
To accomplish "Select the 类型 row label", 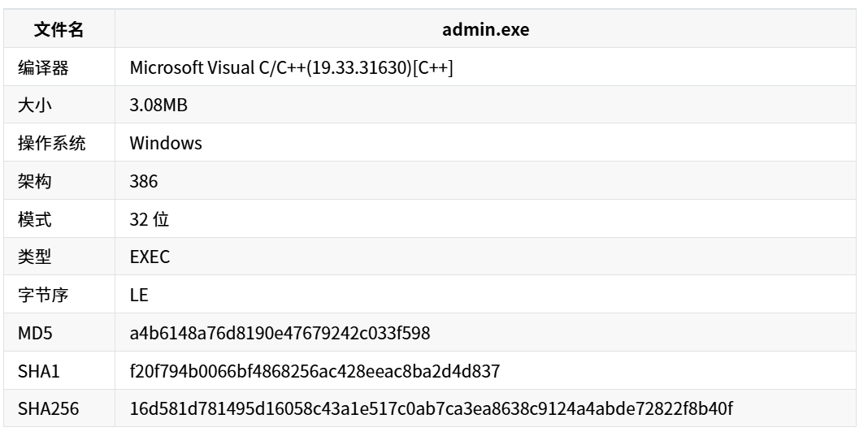I will tap(35, 257).
